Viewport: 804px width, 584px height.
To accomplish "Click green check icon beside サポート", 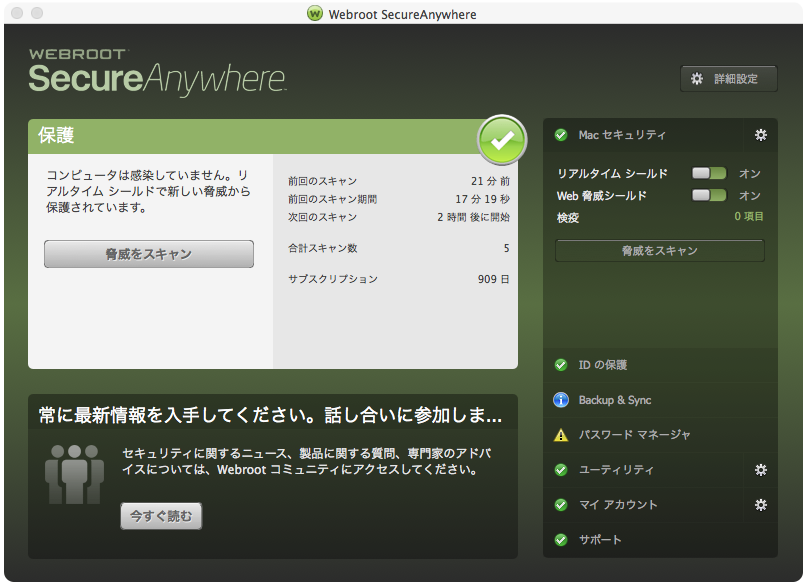I will click(x=561, y=540).
